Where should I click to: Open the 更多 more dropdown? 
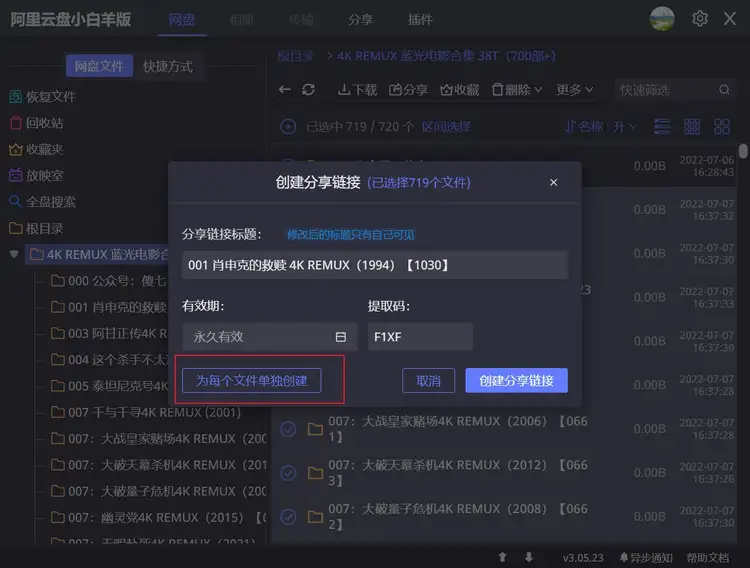coord(574,89)
